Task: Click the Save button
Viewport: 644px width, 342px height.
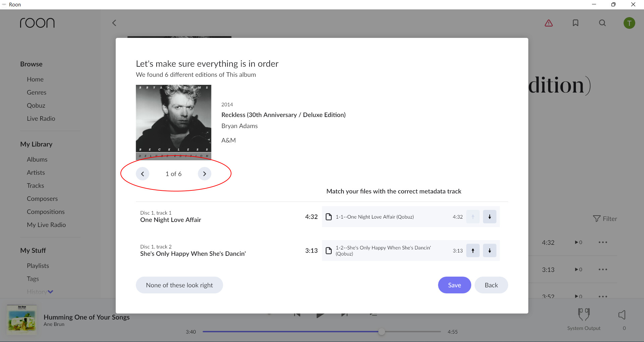Action: (454, 285)
